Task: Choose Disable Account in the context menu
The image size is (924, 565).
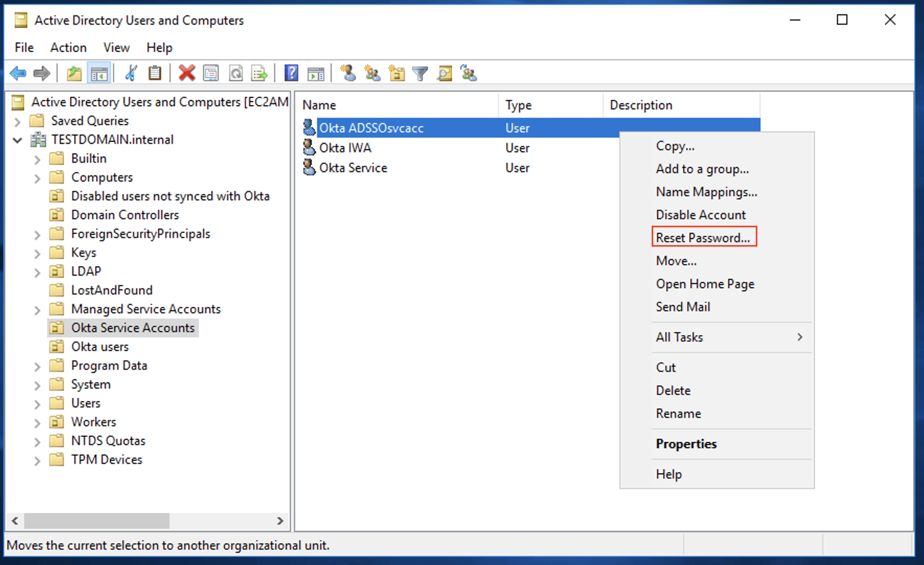Action: 701,214
